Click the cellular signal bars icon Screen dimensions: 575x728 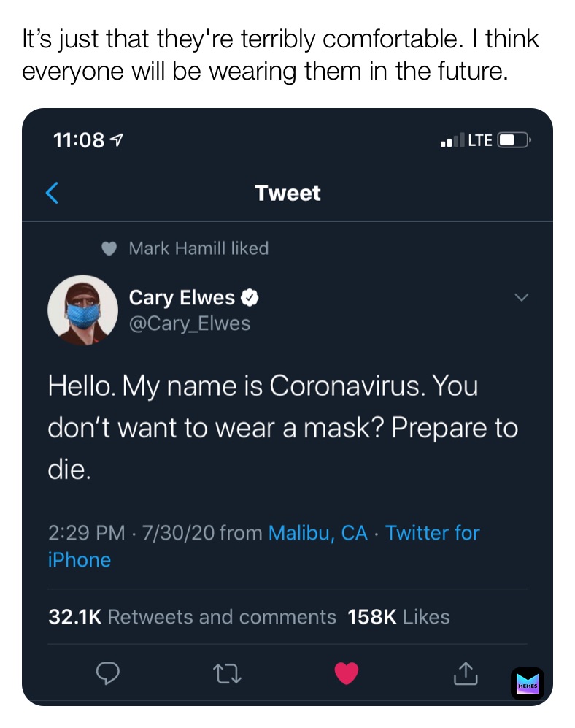(452, 141)
